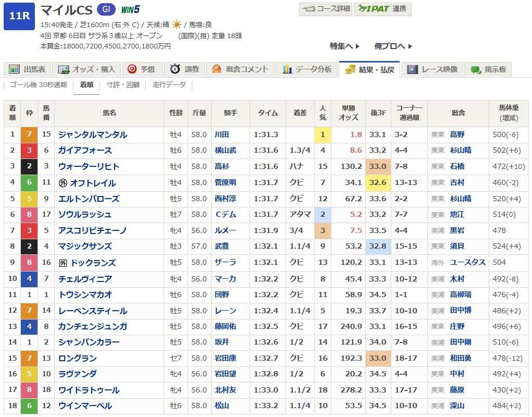
Task: Open the 走行データ sub-tab
Action: [x=169, y=85]
